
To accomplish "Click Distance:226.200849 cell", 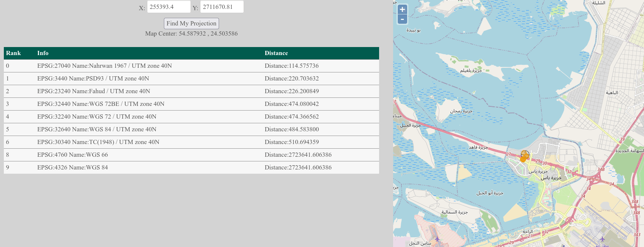I will (321, 92).
